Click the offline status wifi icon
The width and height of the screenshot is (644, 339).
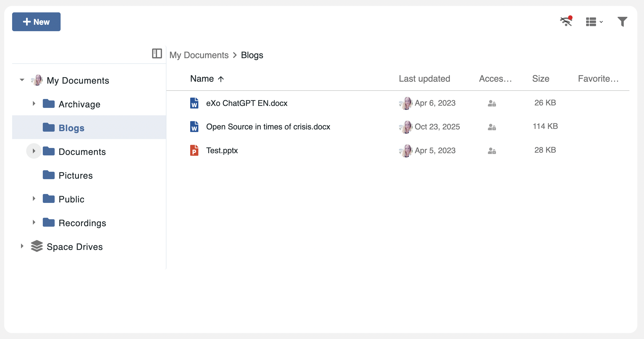pyautogui.click(x=566, y=22)
